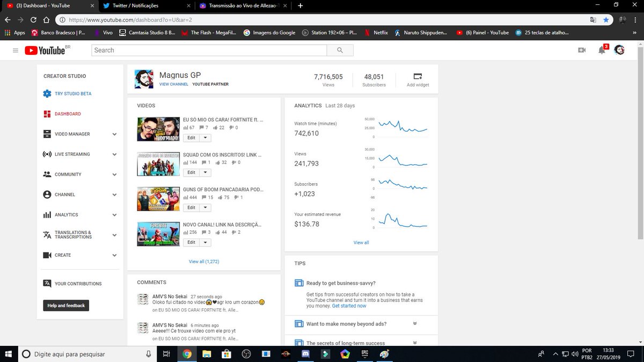Click Edit for NOVO CANAL video
Viewport: 644px width, 362px height.
click(x=192, y=242)
